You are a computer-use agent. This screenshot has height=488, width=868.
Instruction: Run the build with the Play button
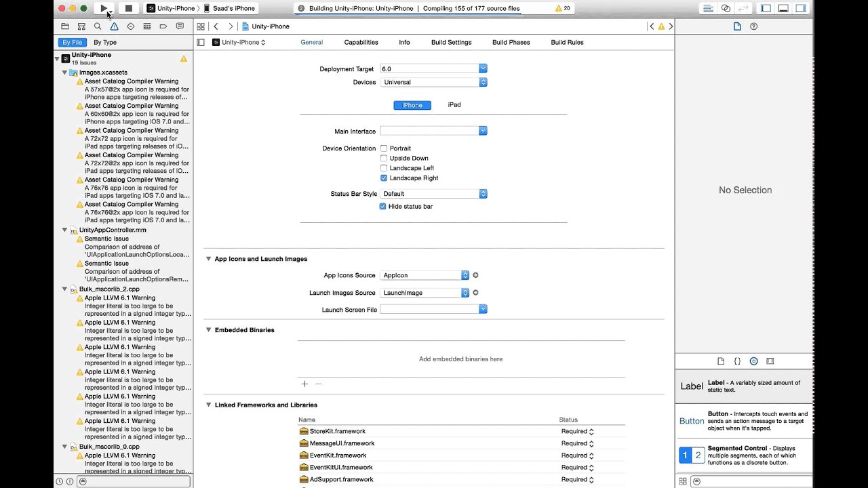click(104, 8)
